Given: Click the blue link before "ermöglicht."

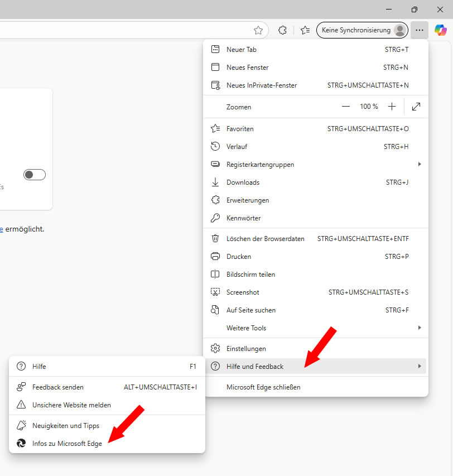Looking at the screenshot, I should coord(1,229).
